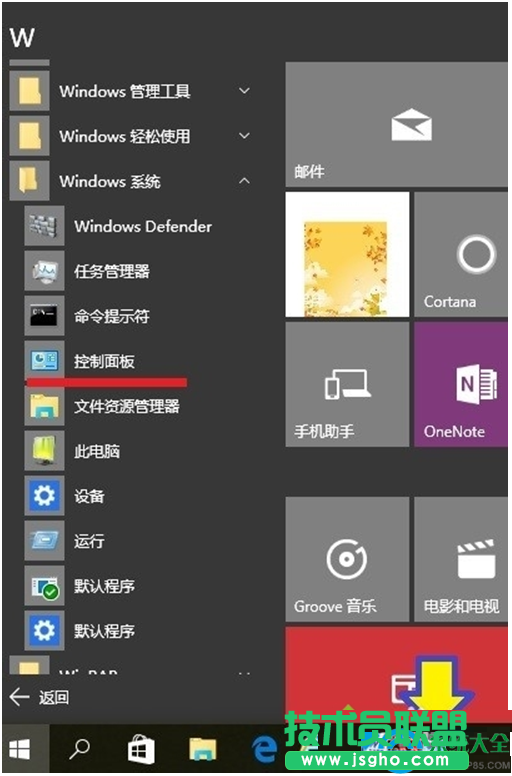The image size is (512, 776).
Task: Open the taskbar search magnifier
Action: click(x=80, y=749)
